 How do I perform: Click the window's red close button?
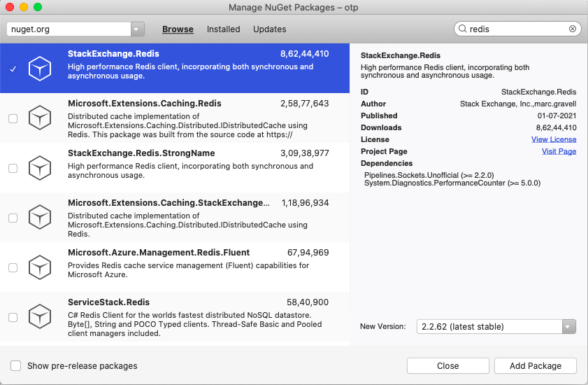10,7
